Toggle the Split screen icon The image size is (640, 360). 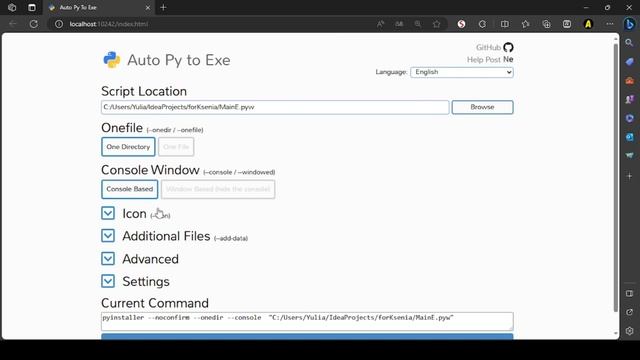click(504, 24)
